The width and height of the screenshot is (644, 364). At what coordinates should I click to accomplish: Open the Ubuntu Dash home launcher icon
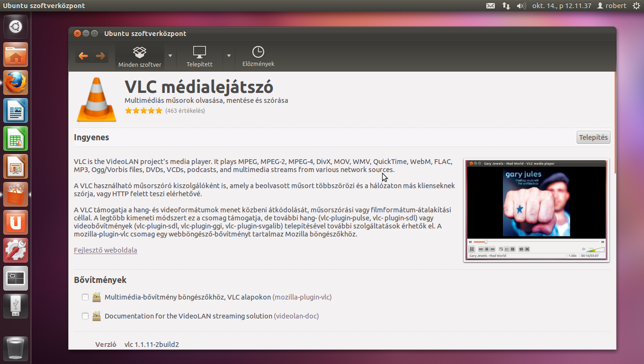(x=16, y=27)
